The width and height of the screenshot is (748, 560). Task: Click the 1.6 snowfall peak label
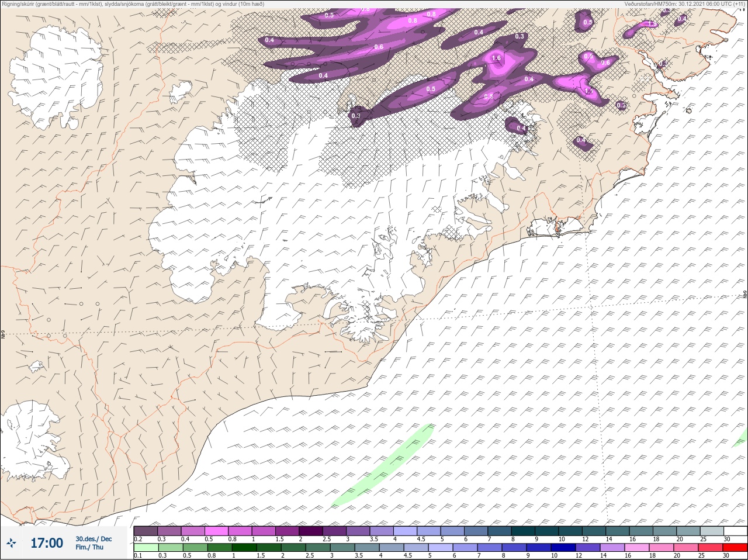496,58
